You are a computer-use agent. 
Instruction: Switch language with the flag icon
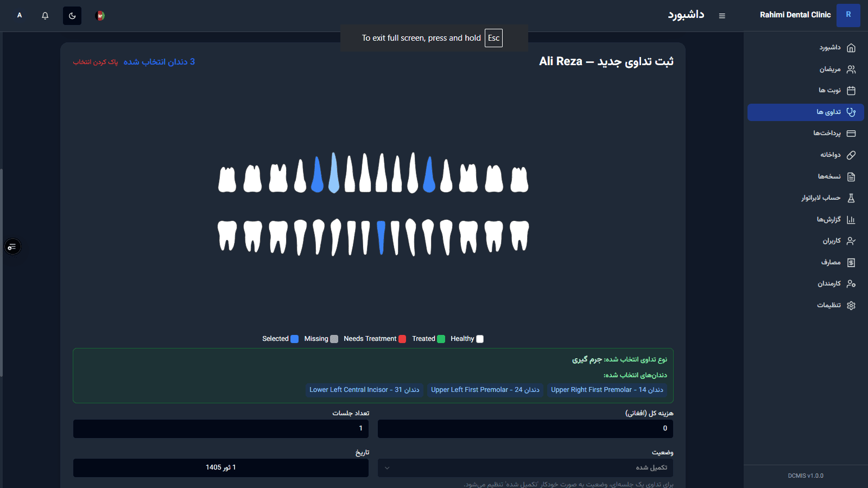[x=100, y=16]
